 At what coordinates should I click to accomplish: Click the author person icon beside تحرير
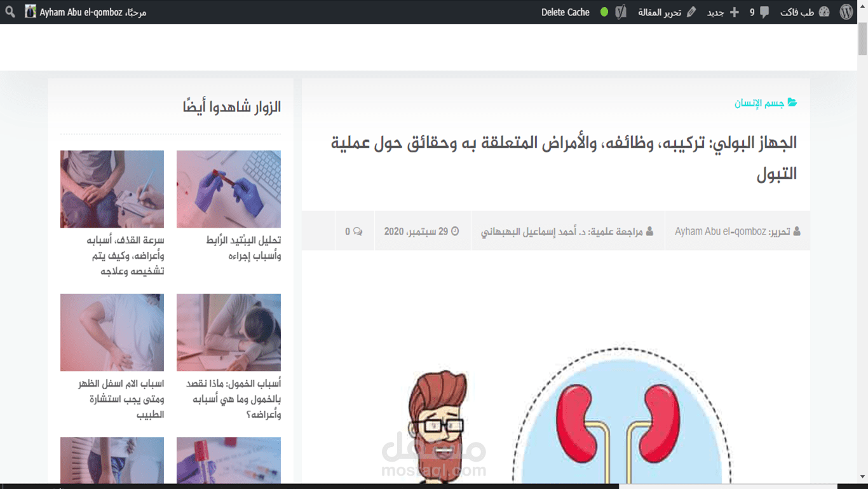797,231
